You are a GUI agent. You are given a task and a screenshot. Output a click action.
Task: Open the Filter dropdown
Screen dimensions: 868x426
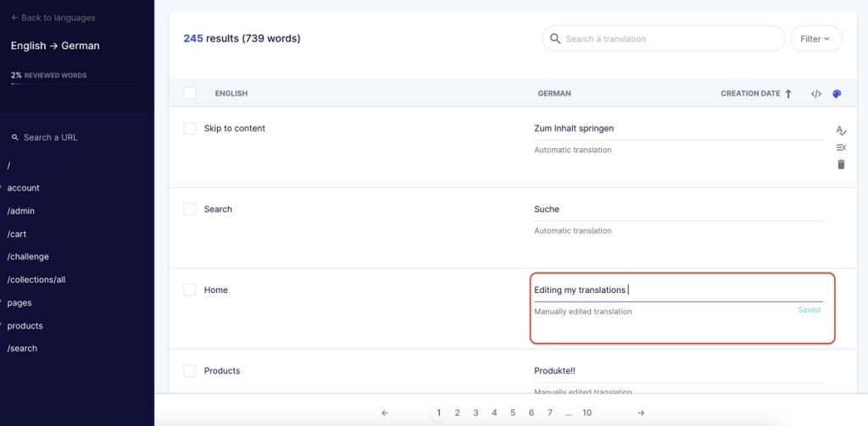pyautogui.click(x=815, y=39)
